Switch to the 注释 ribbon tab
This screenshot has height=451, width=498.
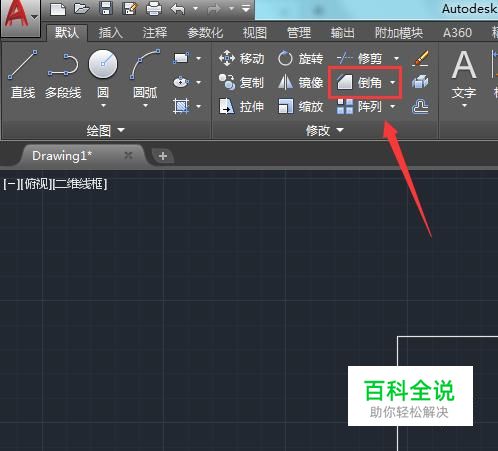pyautogui.click(x=155, y=33)
